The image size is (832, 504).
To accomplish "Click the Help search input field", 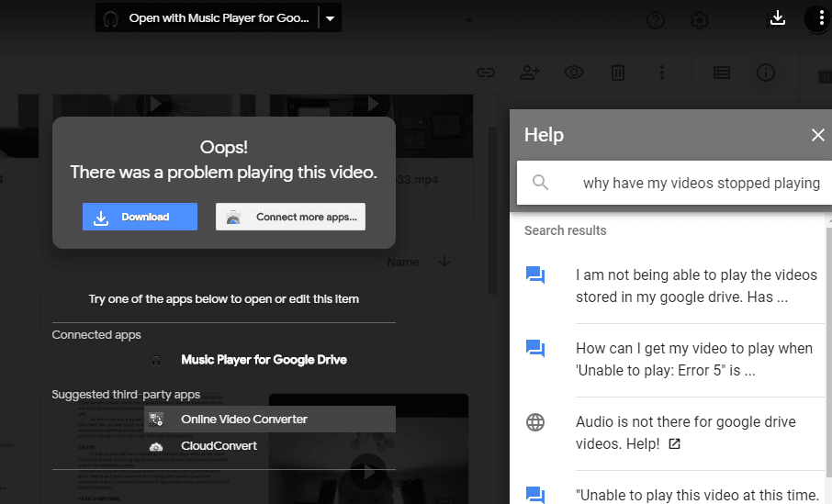I will click(x=701, y=183).
